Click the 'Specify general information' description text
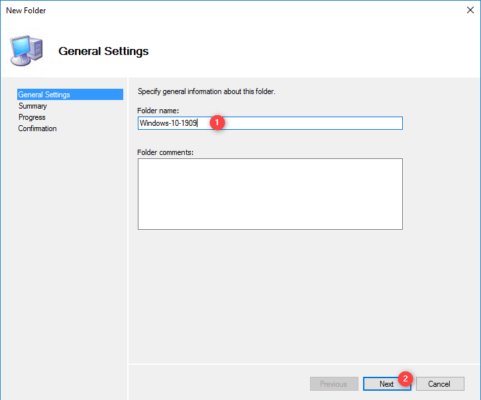Image resolution: width=481 pixels, height=400 pixels. pos(206,91)
